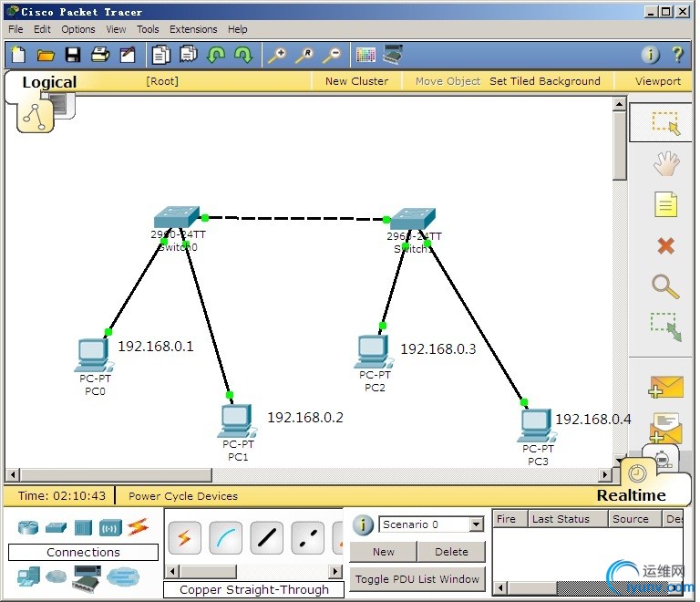
Task: Click the connection list right scroll arrow
Action: click(x=336, y=571)
